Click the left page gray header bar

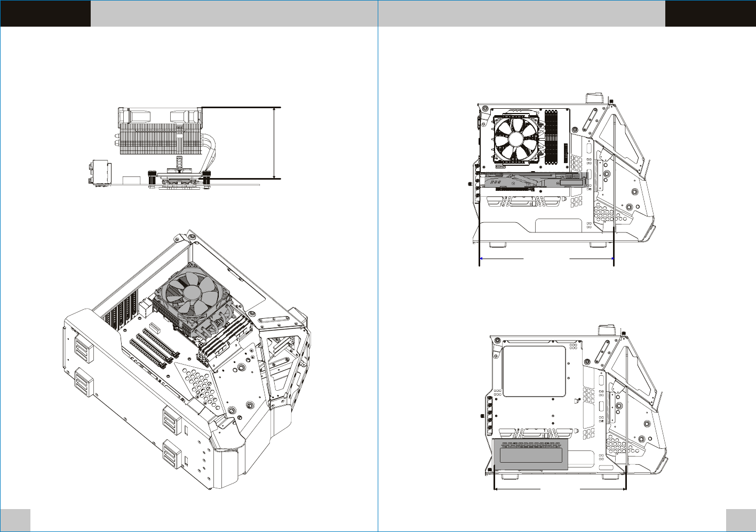(x=234, y=13)
